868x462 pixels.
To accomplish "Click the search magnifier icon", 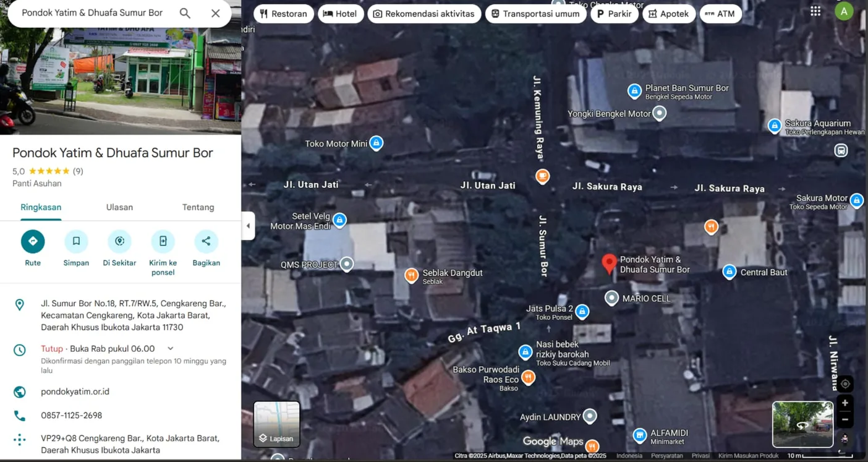I will (185, 13).
